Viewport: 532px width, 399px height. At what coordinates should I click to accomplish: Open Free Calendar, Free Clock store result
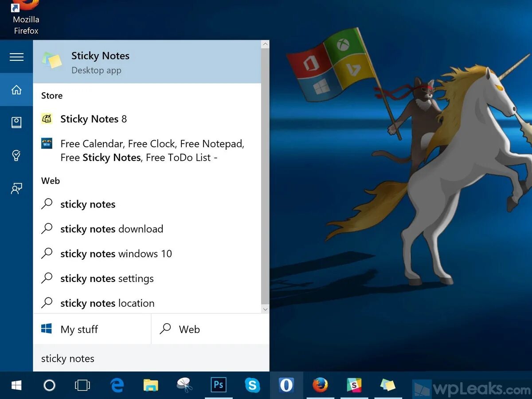147,150
